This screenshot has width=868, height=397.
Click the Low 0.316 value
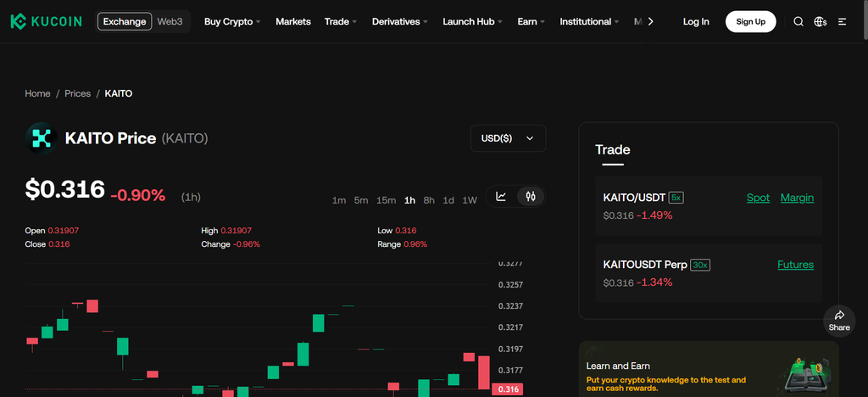[406, 231]
